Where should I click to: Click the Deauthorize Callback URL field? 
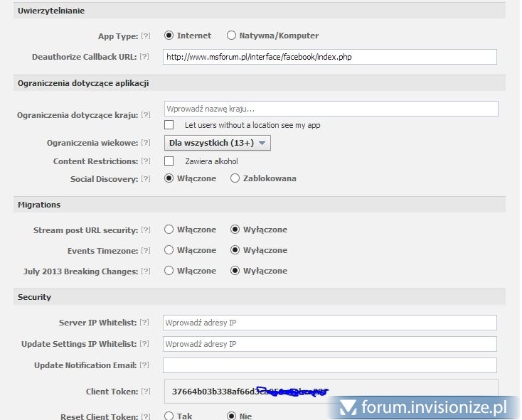tap(329, 57)
